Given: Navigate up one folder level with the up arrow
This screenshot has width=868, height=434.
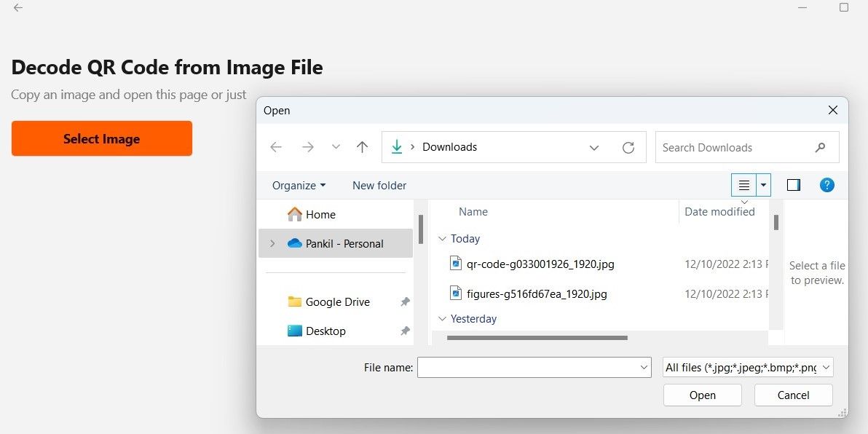Looking at the screenshot, I should (x=362, y=147).
